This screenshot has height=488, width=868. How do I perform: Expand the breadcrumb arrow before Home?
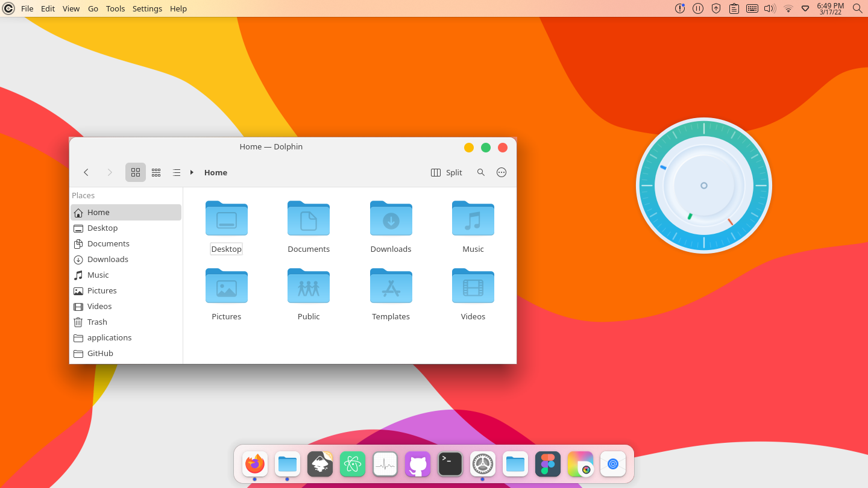coord(192,172)
